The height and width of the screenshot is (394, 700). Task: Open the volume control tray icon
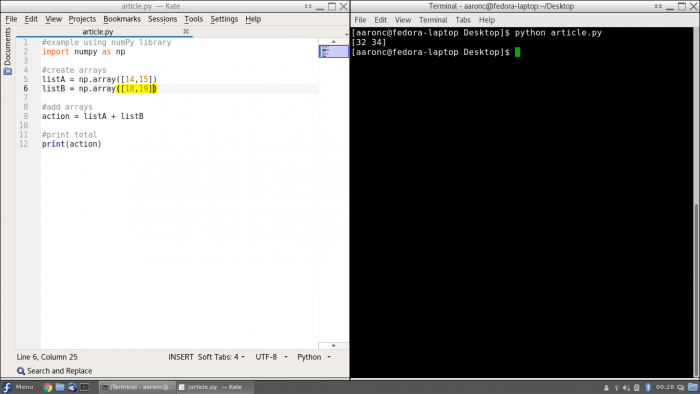pyautogui.click(x=626, y=387)
